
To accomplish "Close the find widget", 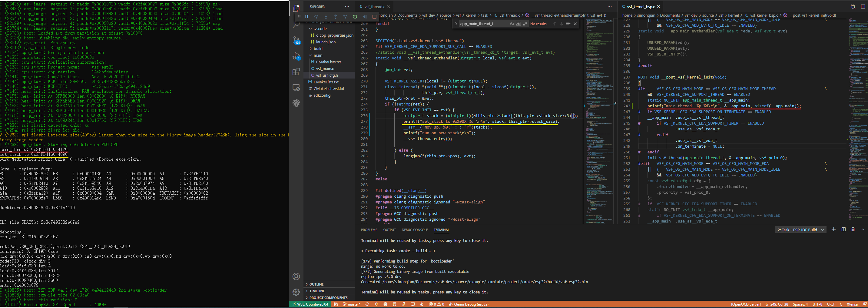I will coord(575,24).
